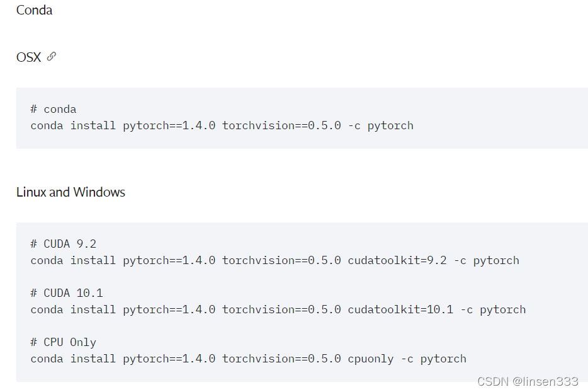Click the cudatoolkit=9.2 install command
Viewport: 588px width, 392px height.
tap(275, 260)
